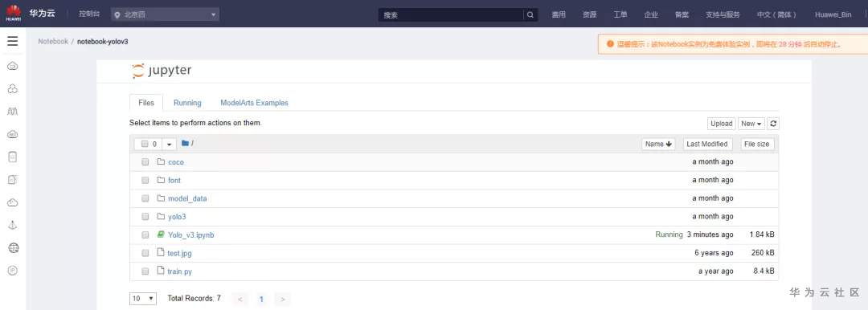The image size is (868, 310).
Task: Open the ModelArts Examples tab
Action: pyautogui.click(x=254, y=103)
